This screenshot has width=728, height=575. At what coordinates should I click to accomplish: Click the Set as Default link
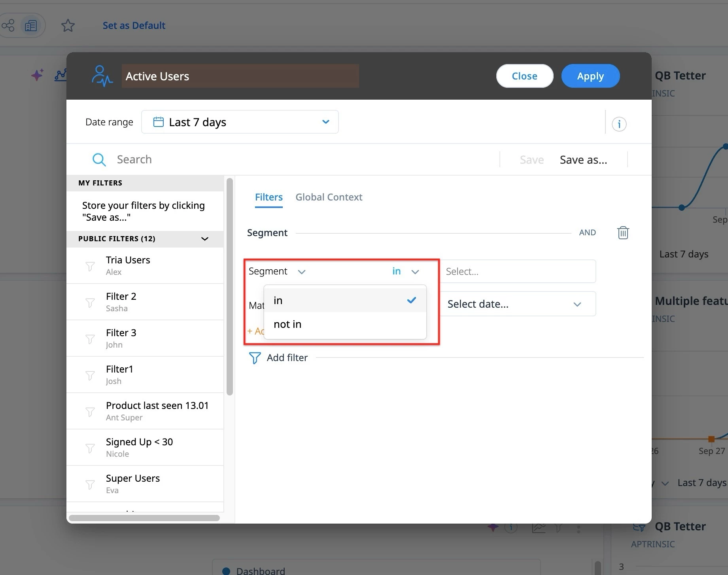[134, 25]
